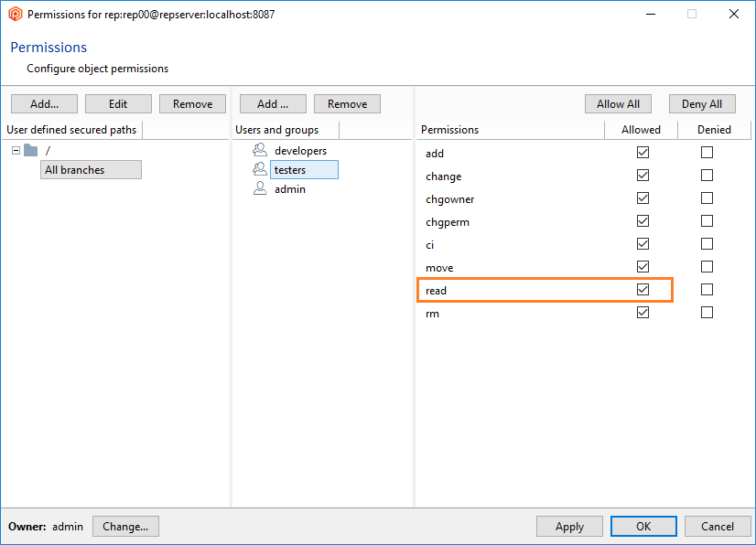Image resolution: width=756 pixels, height=545 pixels.
Task: Check Denied box for read permission
Action: 707,290
